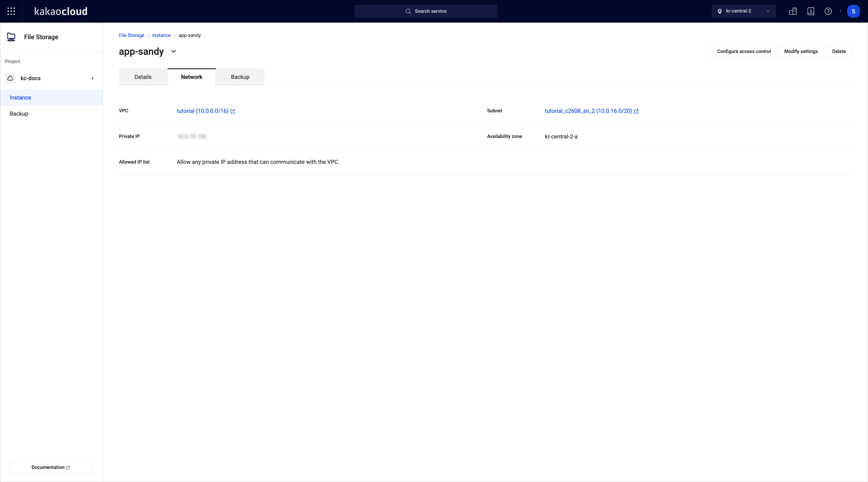Image resolution: width=868 pixels, height=482 pixels.
Task: Open the help question mark icon
Action: [828, 11]
